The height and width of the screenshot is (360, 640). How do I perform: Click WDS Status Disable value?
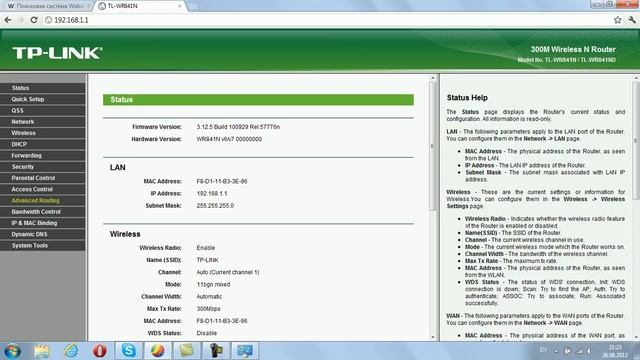(x=207, y=333)
